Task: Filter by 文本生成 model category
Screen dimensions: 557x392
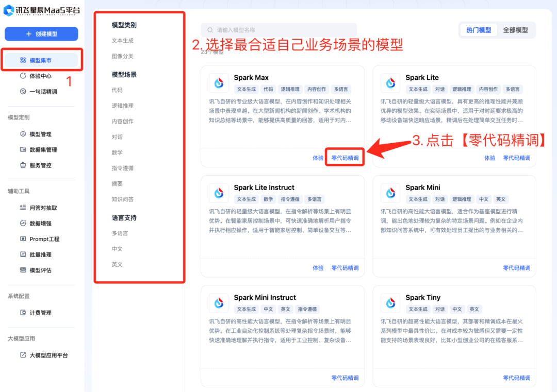Action: 123,41
